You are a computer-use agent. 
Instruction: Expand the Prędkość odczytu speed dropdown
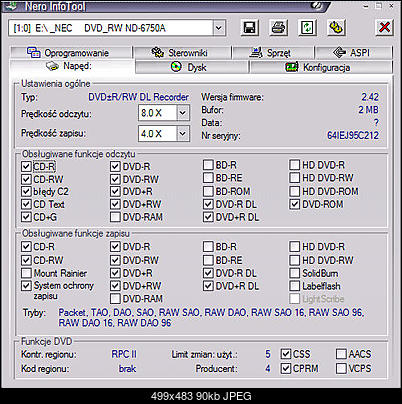pyautogui.click(x=183, y=113)
